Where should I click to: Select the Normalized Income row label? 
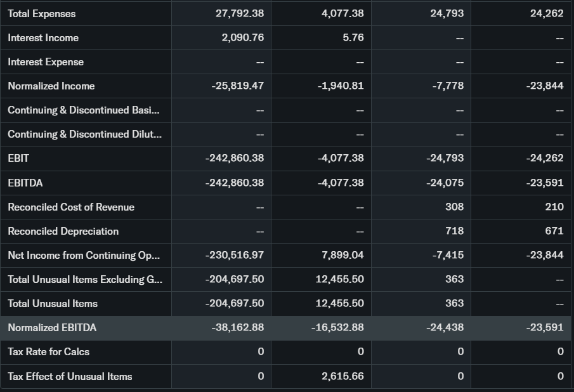pyautogui.click(x=51, y=86)
